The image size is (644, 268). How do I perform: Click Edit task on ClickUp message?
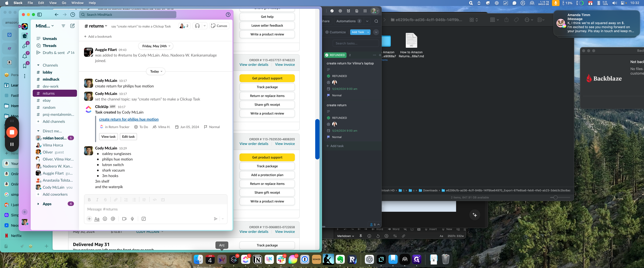coord(129,137)
